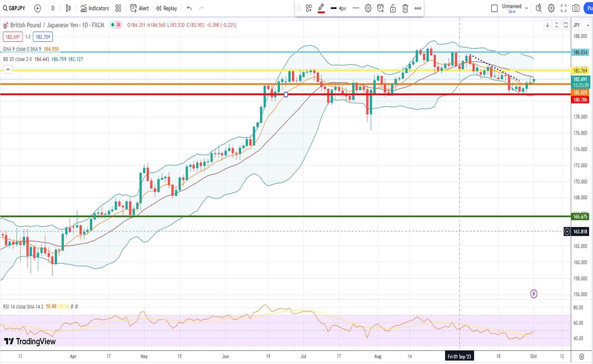Add symbol to compare with plus icon
The height and width of the screenshot is (364, 593).
pyautogui.click(x=37, y=8)
